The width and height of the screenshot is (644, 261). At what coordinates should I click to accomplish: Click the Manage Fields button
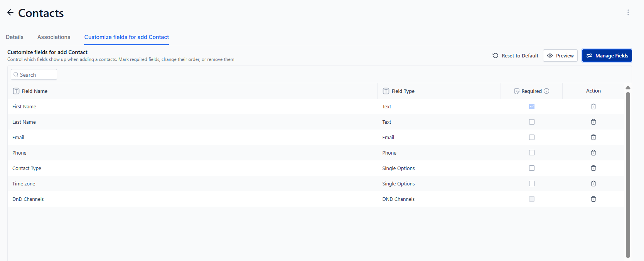pyautogui.click(x=607, y=56)
